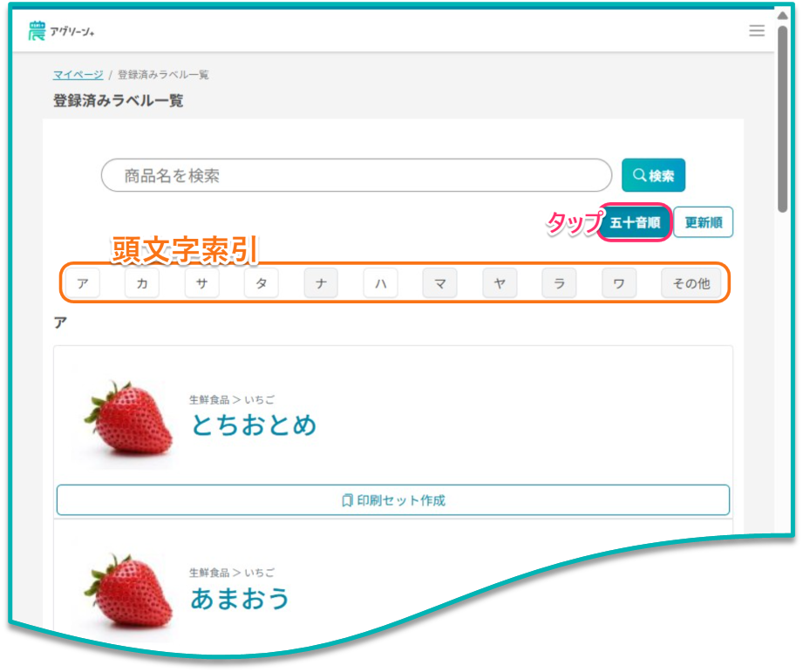Select the ナ index button

(321, 283)
